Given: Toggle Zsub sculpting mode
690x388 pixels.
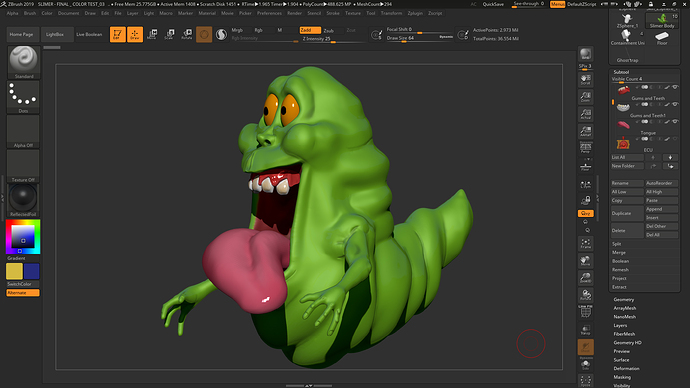Looking at the screenshot, I should tap(329, 30).
